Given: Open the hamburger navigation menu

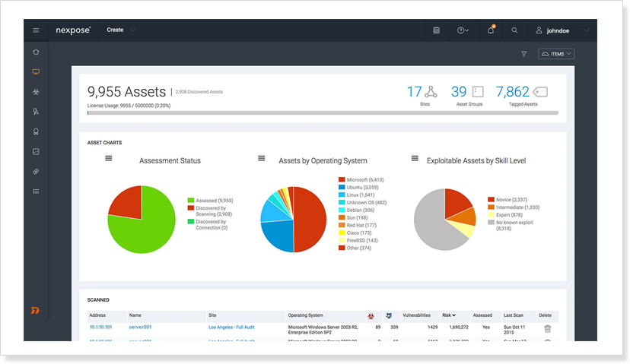Looking at the screenshot, I should pyautogui.click(x=36, y=30).
